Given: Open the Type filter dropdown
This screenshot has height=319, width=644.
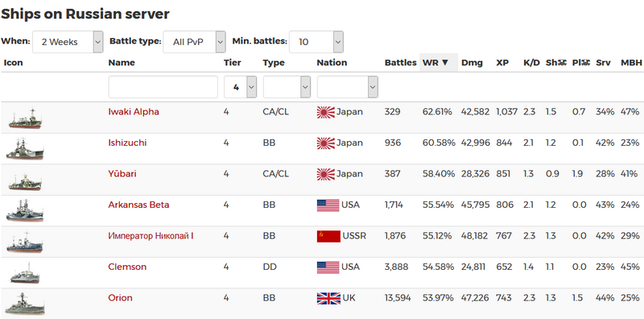Looking at the screenshot, I should [287, 87].
